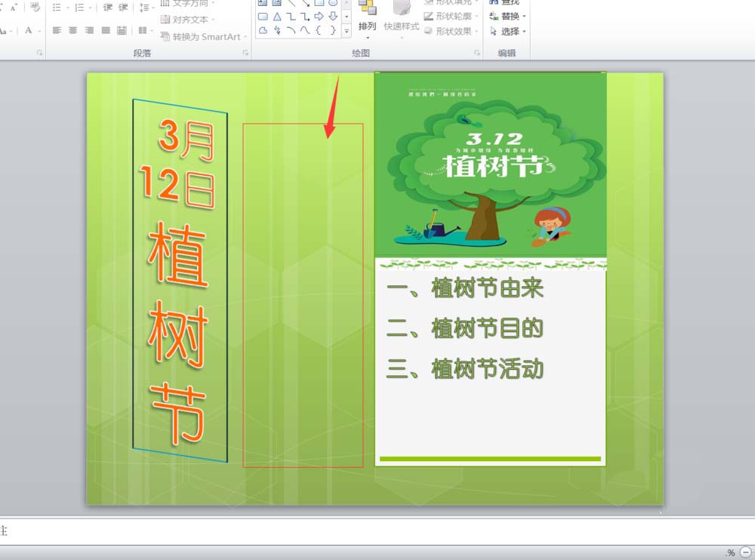Increase the list indent level
The height and width of the screenshot is (560, 755).
123,8
